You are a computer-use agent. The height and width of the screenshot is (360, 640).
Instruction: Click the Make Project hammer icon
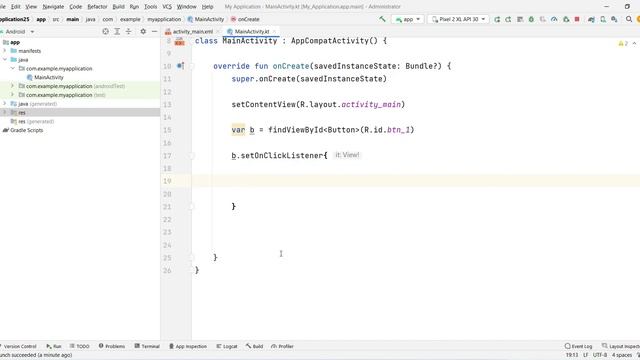382,19
